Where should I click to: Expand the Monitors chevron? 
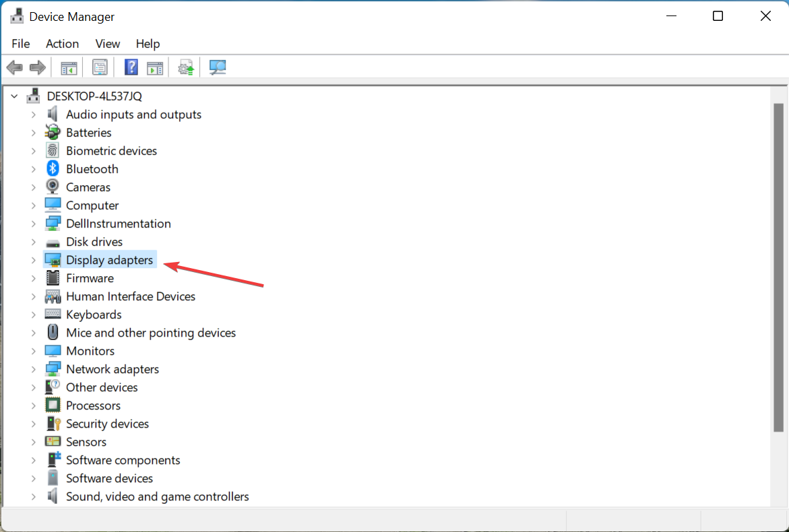pos(33,351)
